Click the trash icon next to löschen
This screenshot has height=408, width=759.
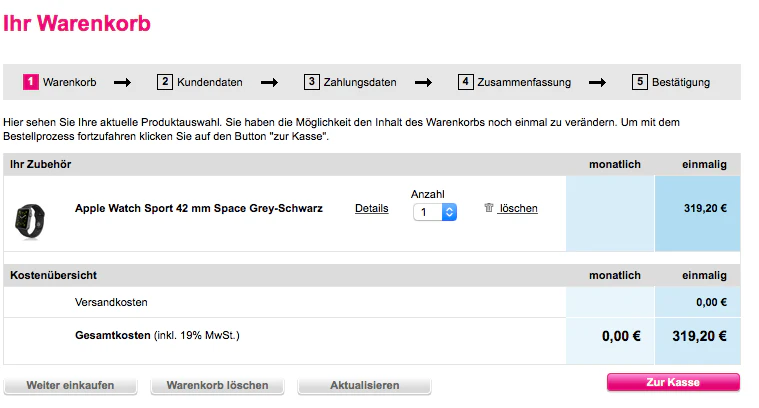(x=488, y=208)
